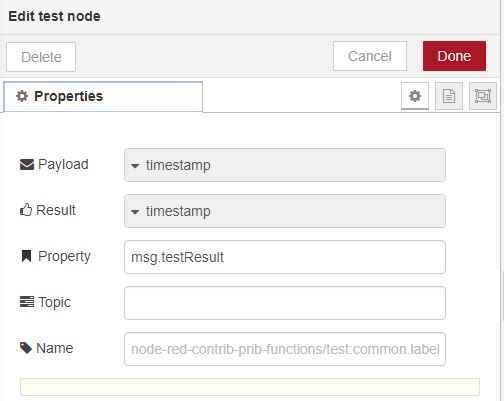Screen dimensions: 504x401
Task: Click the Result thumbs-up icon
Action: pos(26,210)
